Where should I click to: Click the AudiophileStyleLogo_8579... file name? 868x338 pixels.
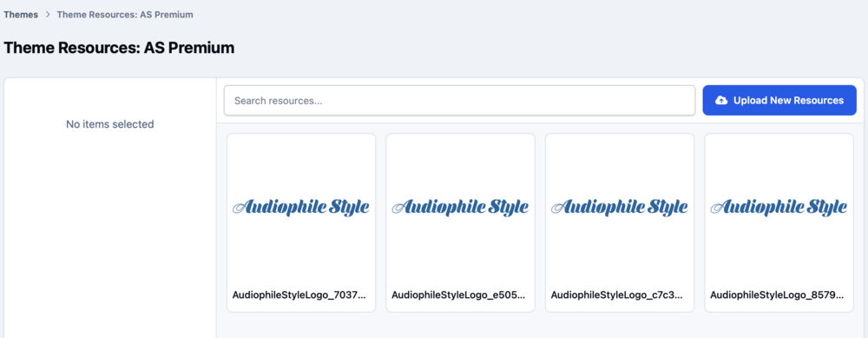(x=777, y=295)
